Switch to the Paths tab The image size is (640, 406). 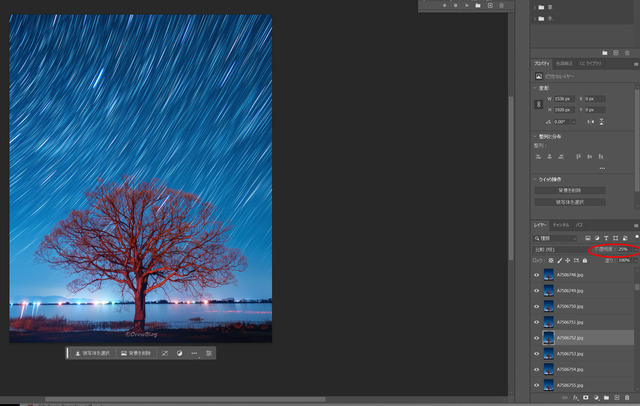(x=579, y=225)
